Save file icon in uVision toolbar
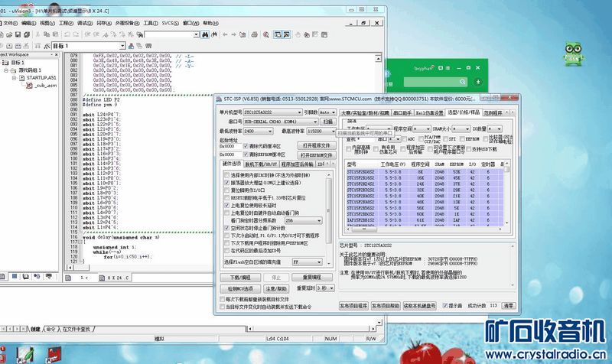612x364 pixels. click(18, 34)
